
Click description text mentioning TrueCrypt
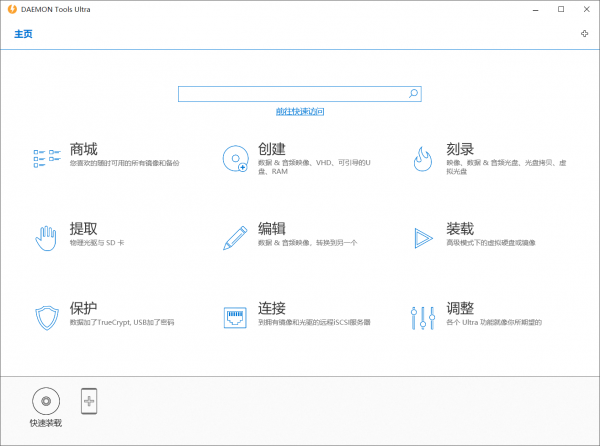tap(122, 322)
